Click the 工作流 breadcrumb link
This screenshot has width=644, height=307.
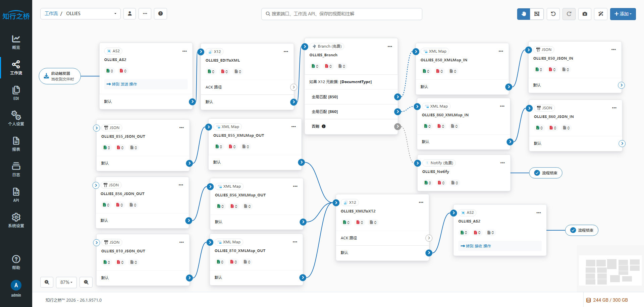pos(51,14)
